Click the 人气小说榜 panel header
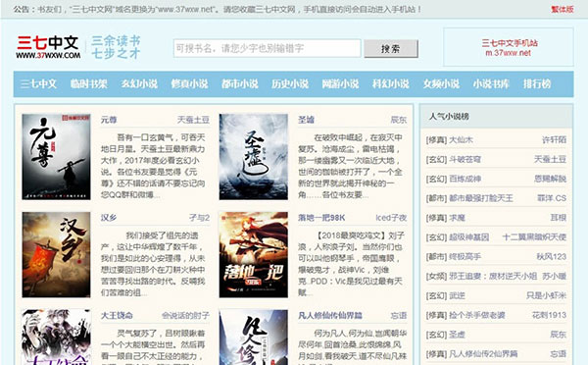 pos(496,117)
